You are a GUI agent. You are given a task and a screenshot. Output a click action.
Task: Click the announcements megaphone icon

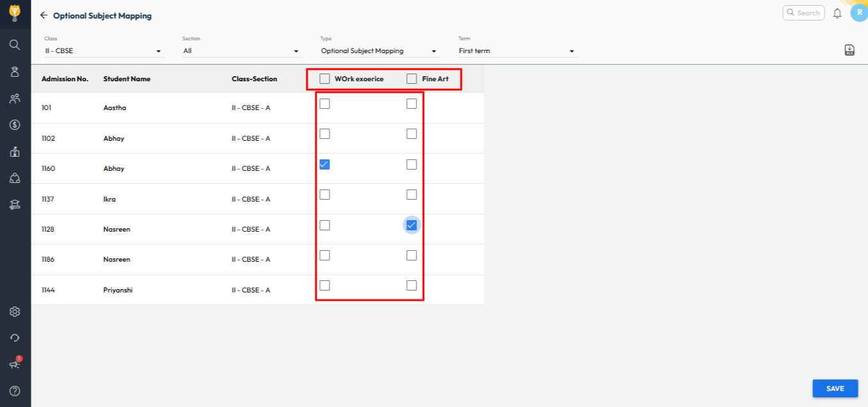click(15, 364)
